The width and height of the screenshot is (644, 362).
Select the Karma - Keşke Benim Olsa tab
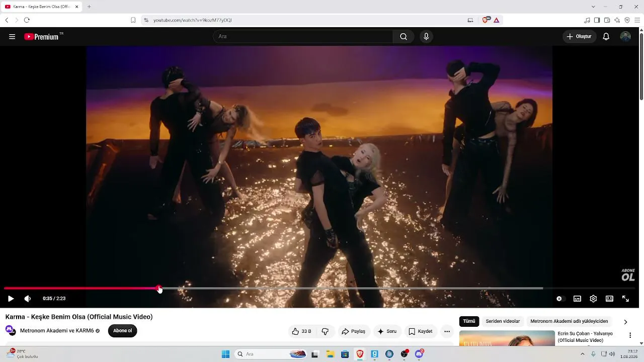[x=42, y=7]
